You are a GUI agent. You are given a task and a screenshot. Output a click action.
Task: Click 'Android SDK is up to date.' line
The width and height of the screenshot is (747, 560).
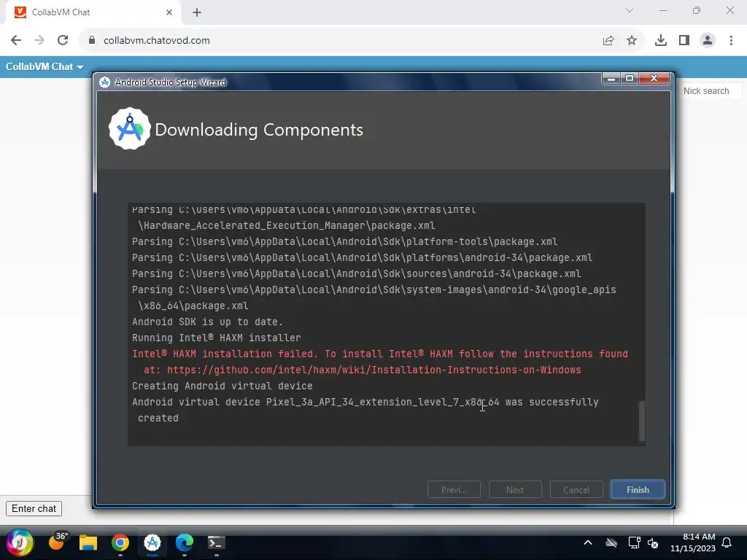click(207, 322)
